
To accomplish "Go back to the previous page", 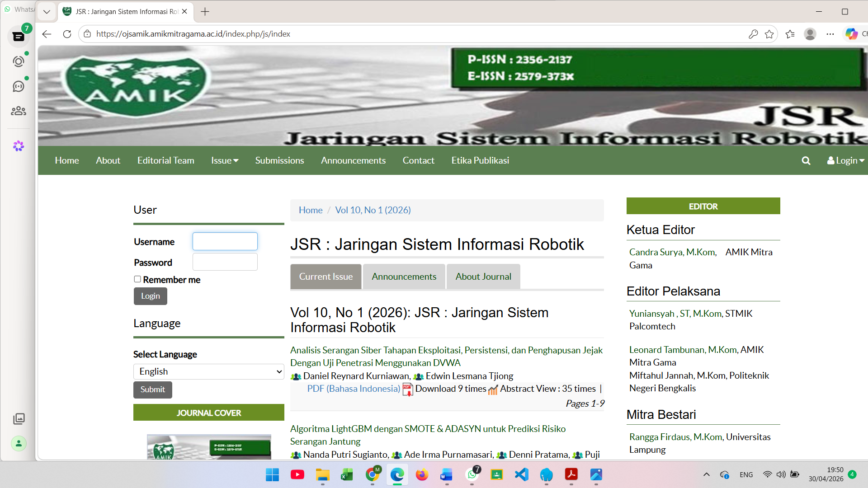I will tap(47, 34).
